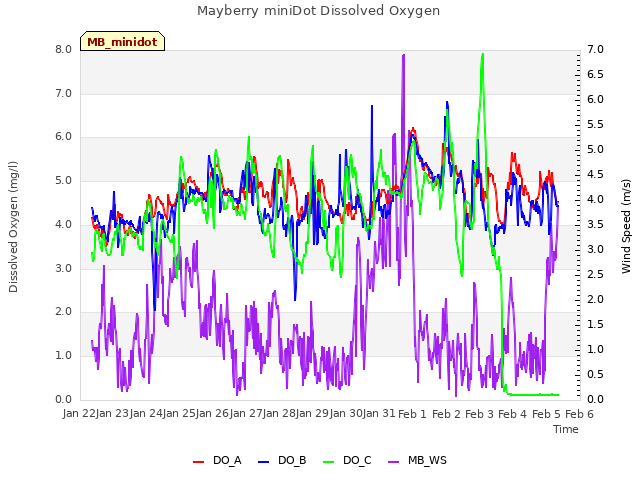This screenshot has width=640, height=480.
Task: Click the Feb 6 date tick label
Action: (x=579, y=414)
